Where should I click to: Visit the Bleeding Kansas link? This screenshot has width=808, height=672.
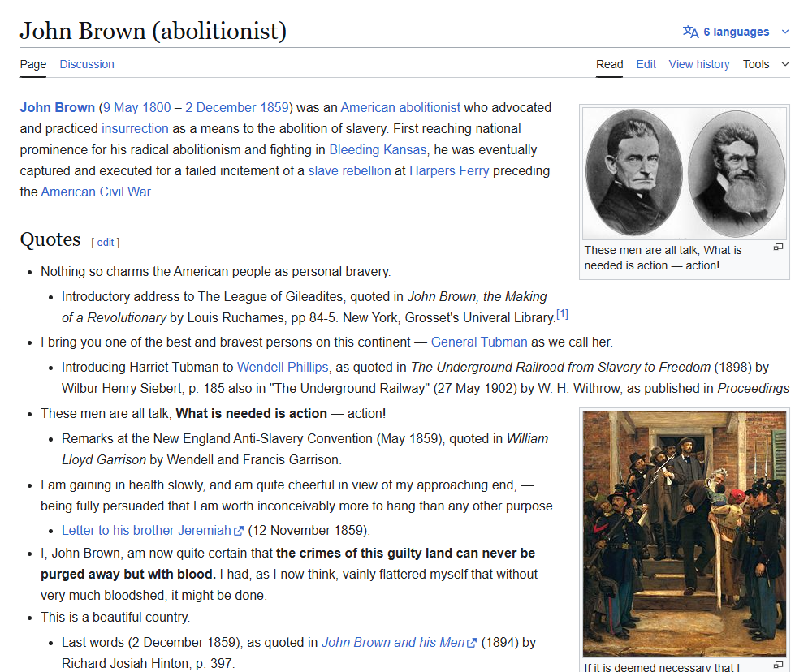tap(378, 150)
